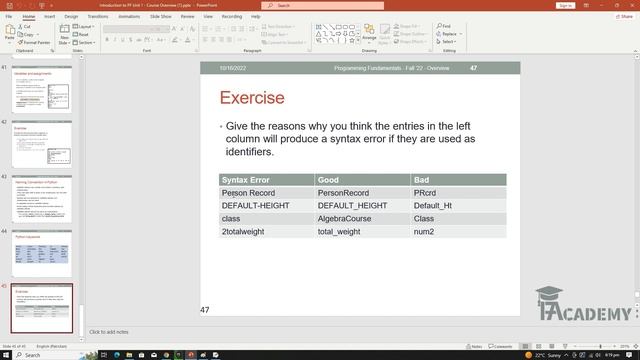640x360 pixels.
Task: Open the font name and size box
Action: coord(136,29)
